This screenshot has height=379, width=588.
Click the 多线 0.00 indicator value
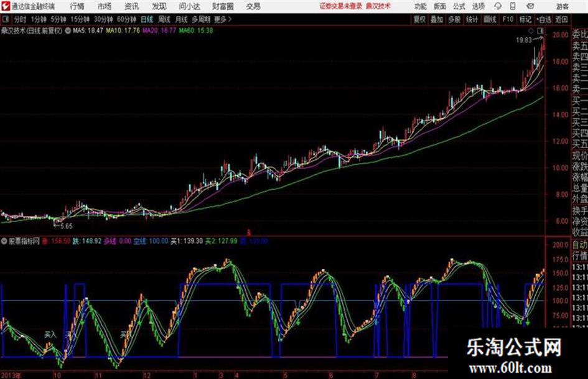pyautogui.click(x=118, y=241)
